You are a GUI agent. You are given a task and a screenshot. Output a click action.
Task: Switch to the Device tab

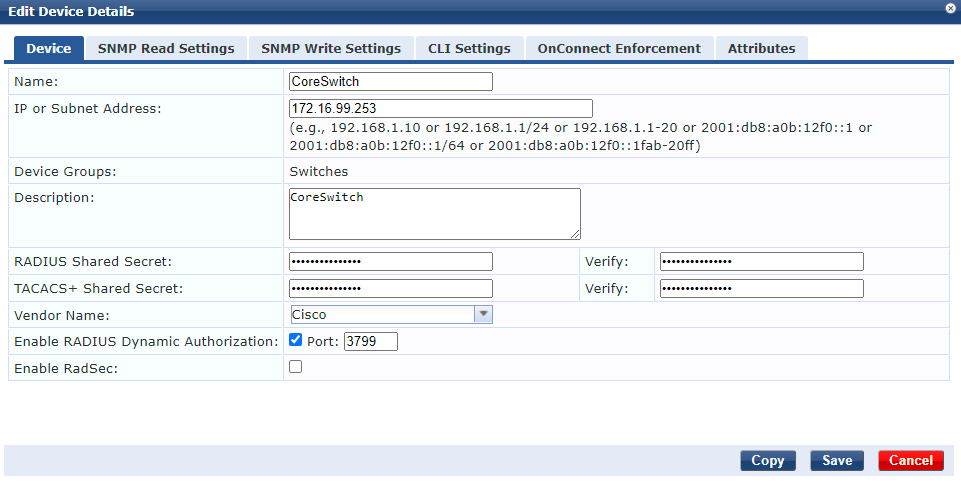click(x=48, y=48)
